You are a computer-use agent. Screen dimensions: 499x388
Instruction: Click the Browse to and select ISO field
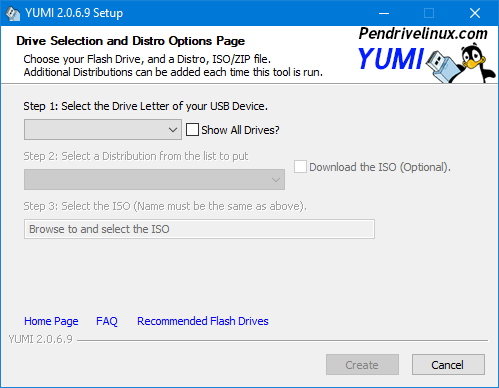(199, 229)
